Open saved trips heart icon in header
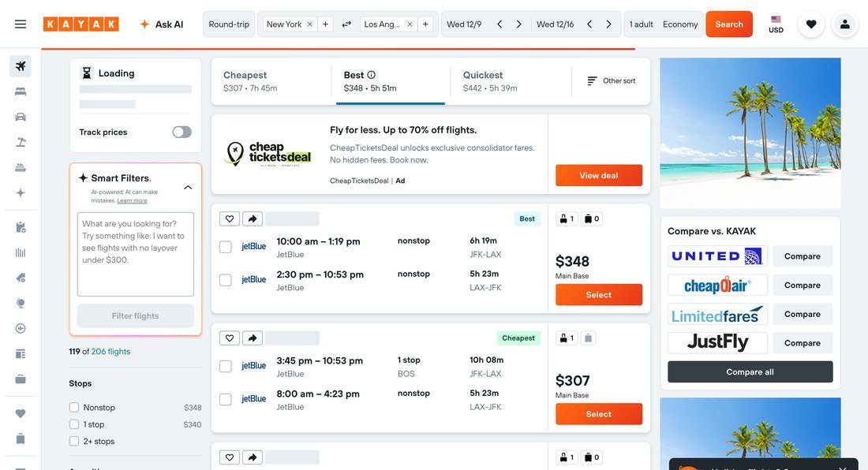Image resolution: width=868 pixels, height=470 pixels. click(811, 24)
